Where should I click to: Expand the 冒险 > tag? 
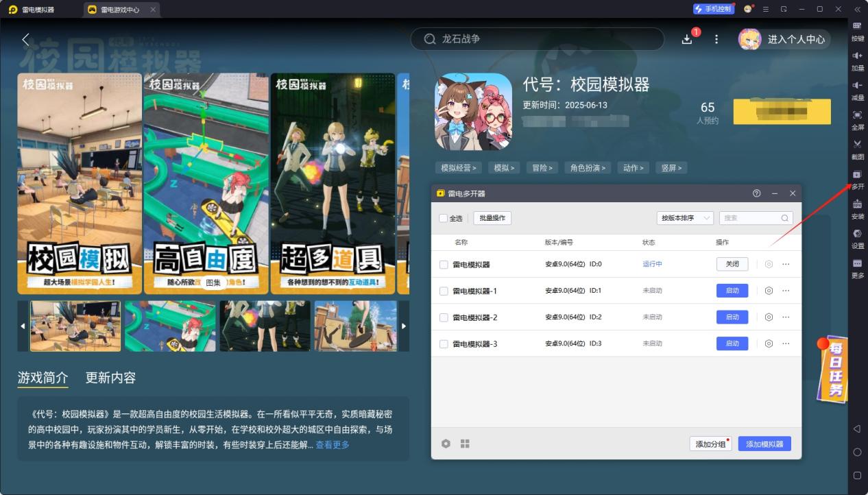point(542,168)
